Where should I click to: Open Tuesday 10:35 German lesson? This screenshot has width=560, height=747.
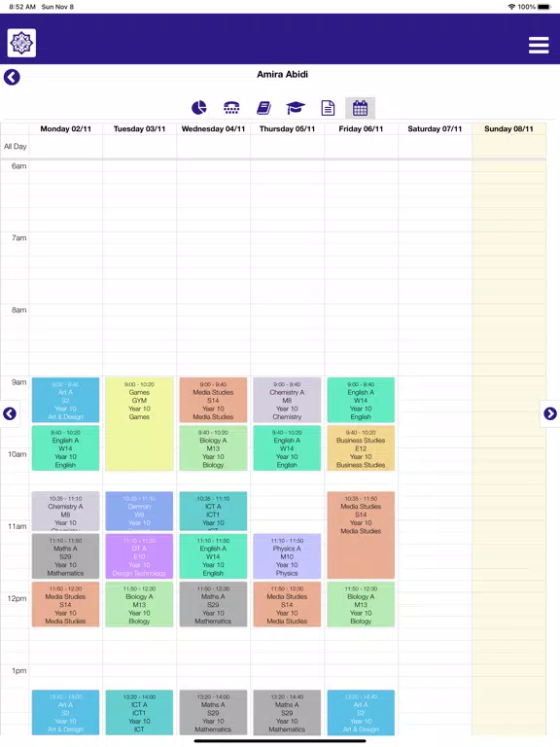140,512
